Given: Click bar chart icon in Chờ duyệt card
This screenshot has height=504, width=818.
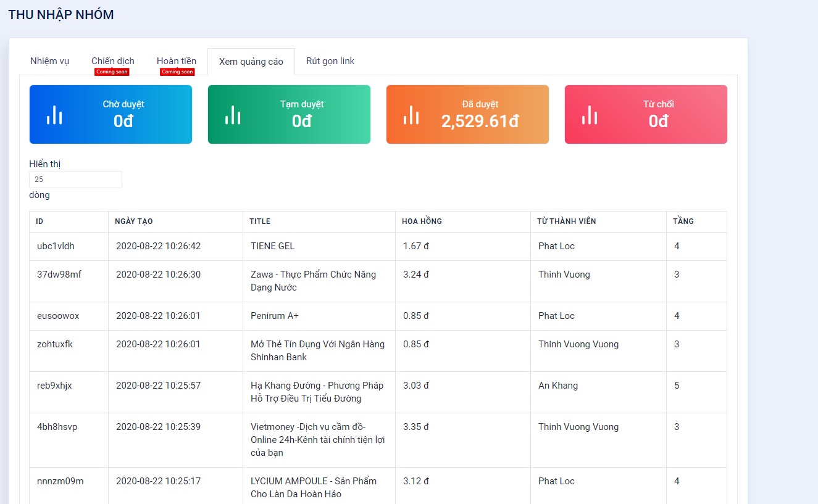Looking at the screenshot, I should [54, 115].
